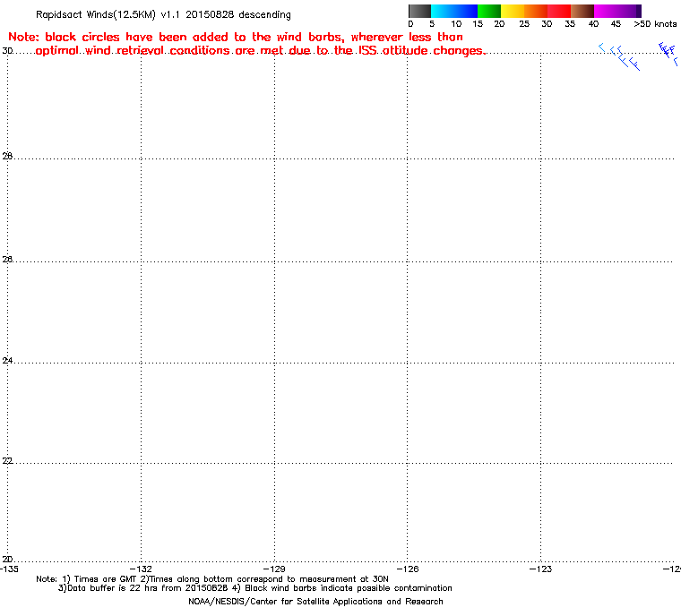Click the "40" color scale label
This screenshot has width=681, height=616.
pyautogui.click(x=593, y=24)
